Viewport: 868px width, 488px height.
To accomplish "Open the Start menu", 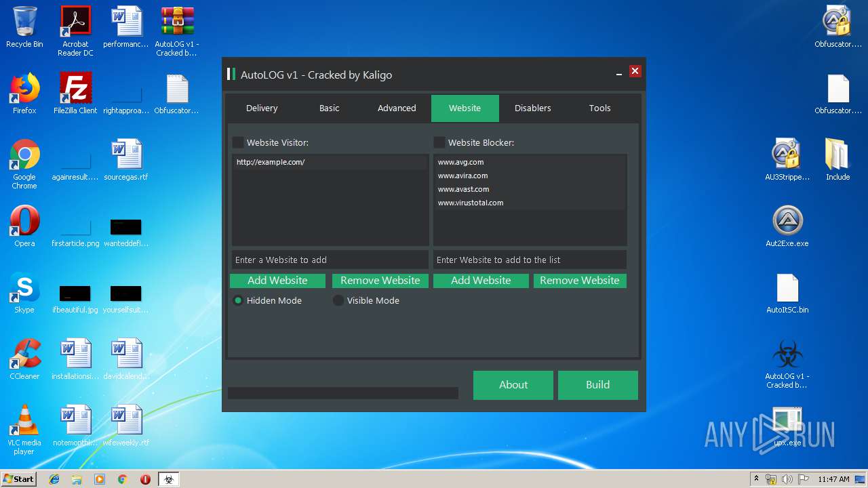I will coord(19,479).
